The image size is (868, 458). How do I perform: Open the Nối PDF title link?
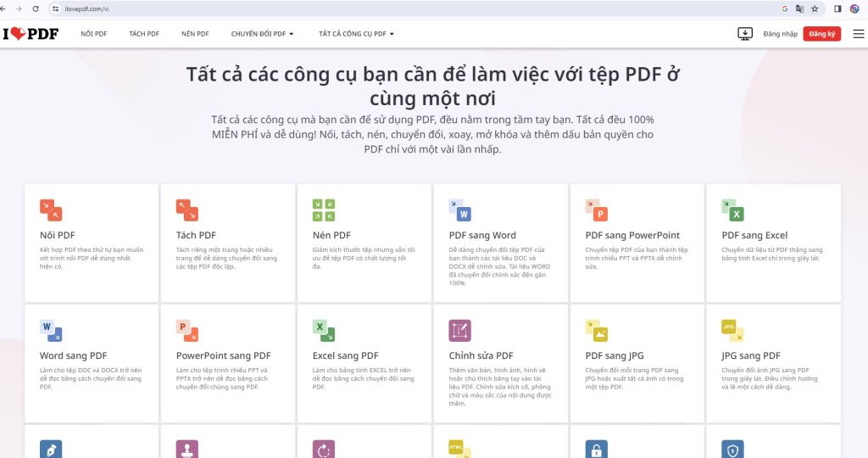(57, 236)
